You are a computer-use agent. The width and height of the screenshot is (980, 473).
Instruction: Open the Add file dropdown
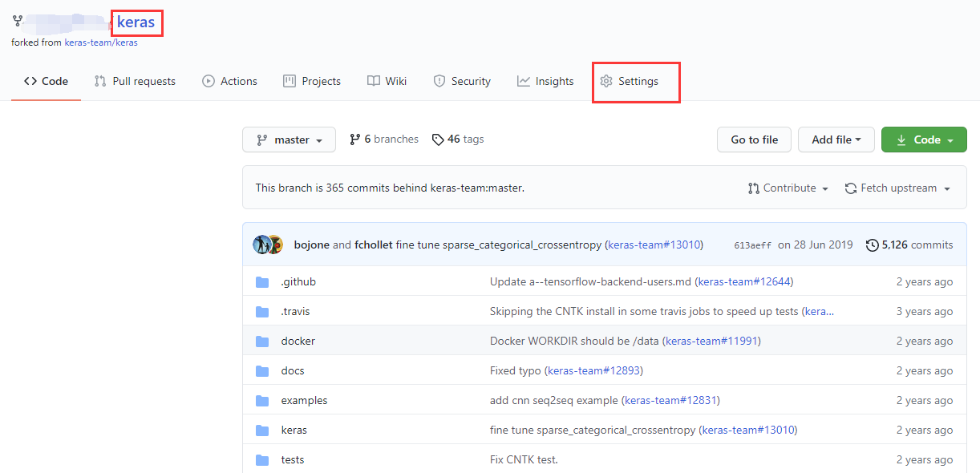(836, 139)
